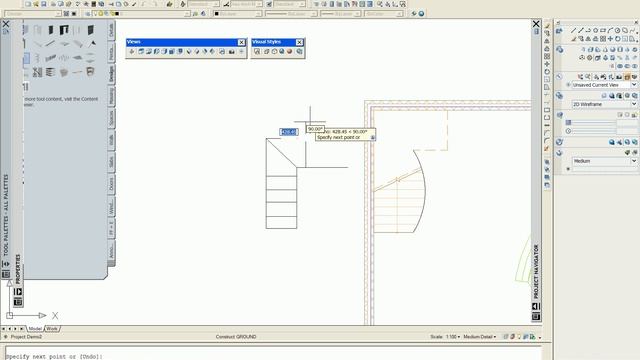
Task: Close the Tool Palettes window
Action: pyautogui.click(x=6, y=24)
